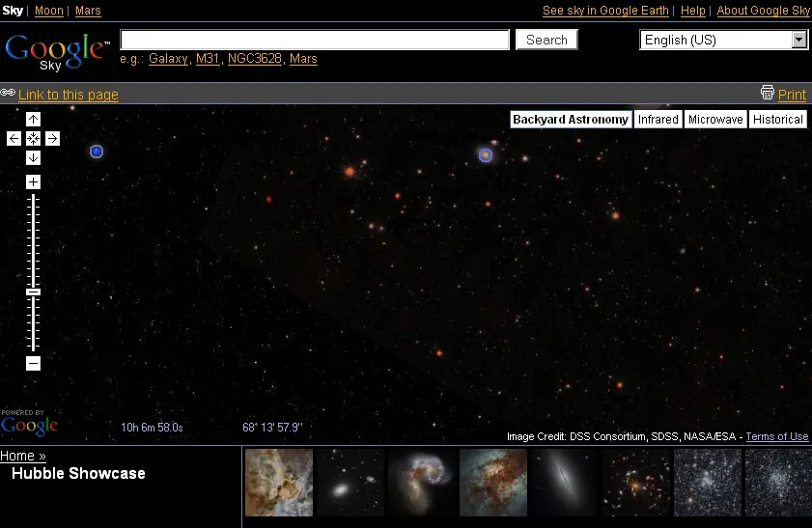
Task: Click right ascension readout 10h 6m 58.0s
Action: tap(152, 428)
